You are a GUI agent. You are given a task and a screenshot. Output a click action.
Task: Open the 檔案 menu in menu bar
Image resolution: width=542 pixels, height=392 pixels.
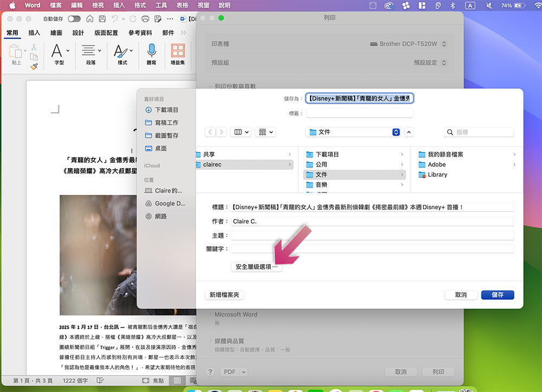coord(56,5)
